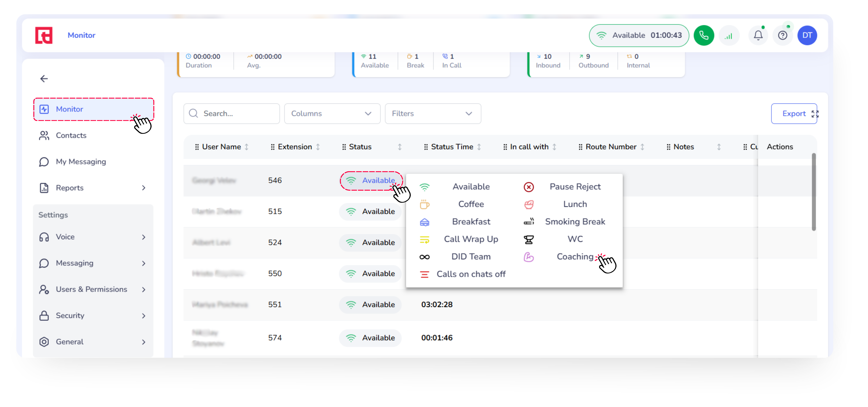This screenshot has width=868, height=407.
Task: Click the fullscreen expand icon near Export
Action: coord(815,114)
